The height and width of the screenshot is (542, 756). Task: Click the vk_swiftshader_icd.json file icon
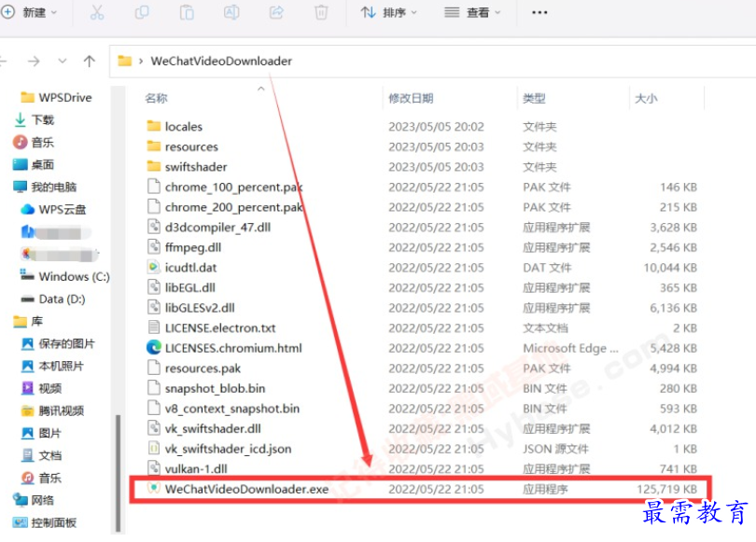(154, 449)
